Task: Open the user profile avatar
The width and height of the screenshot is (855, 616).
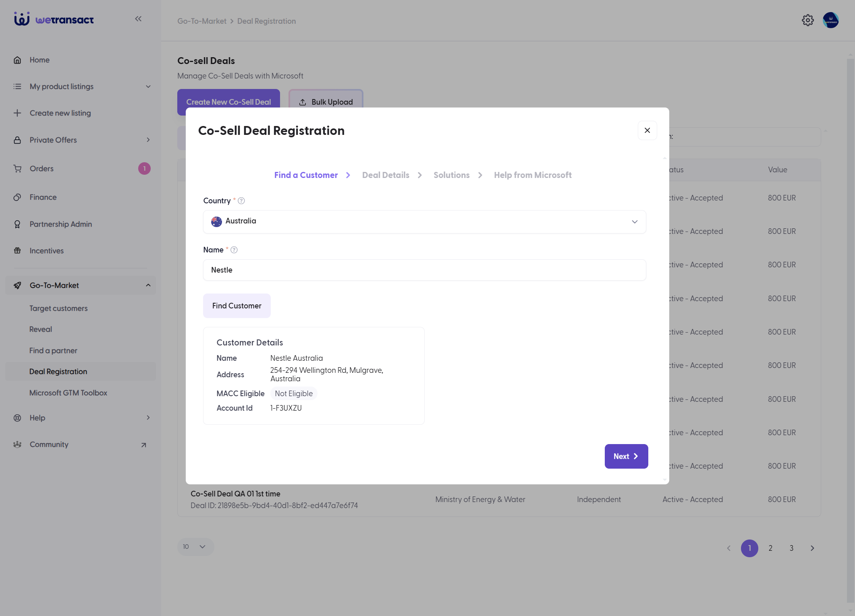Action: [x=830, y=20]
